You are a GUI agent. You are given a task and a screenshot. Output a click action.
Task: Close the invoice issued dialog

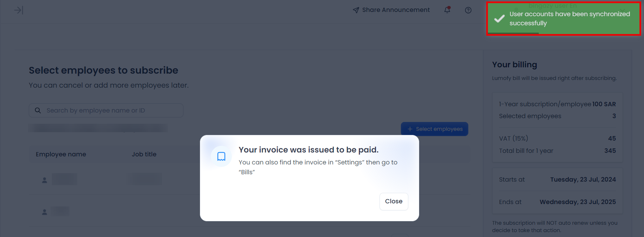[394, 201]
